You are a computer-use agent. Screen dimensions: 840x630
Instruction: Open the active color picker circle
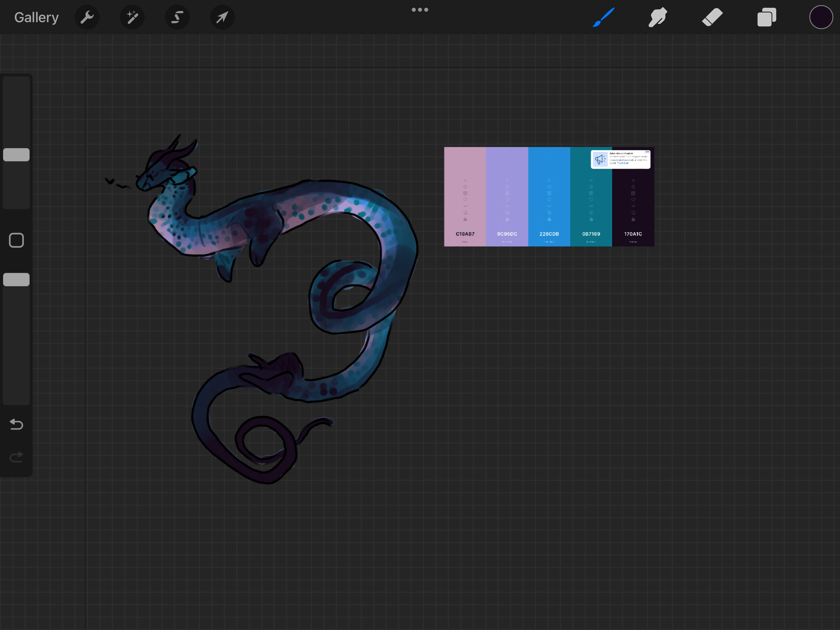coord(821,17)
